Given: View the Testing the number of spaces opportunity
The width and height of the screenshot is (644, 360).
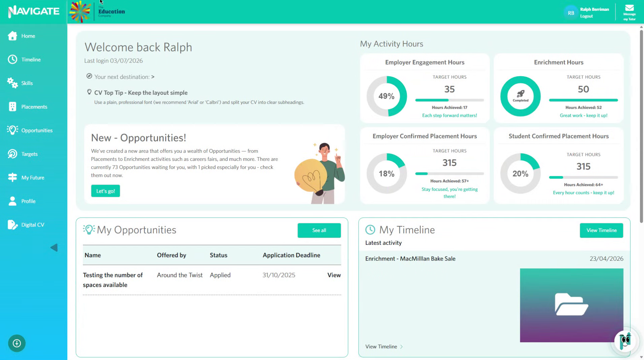Looking at the screenshot, I should [x=334, y=275].
